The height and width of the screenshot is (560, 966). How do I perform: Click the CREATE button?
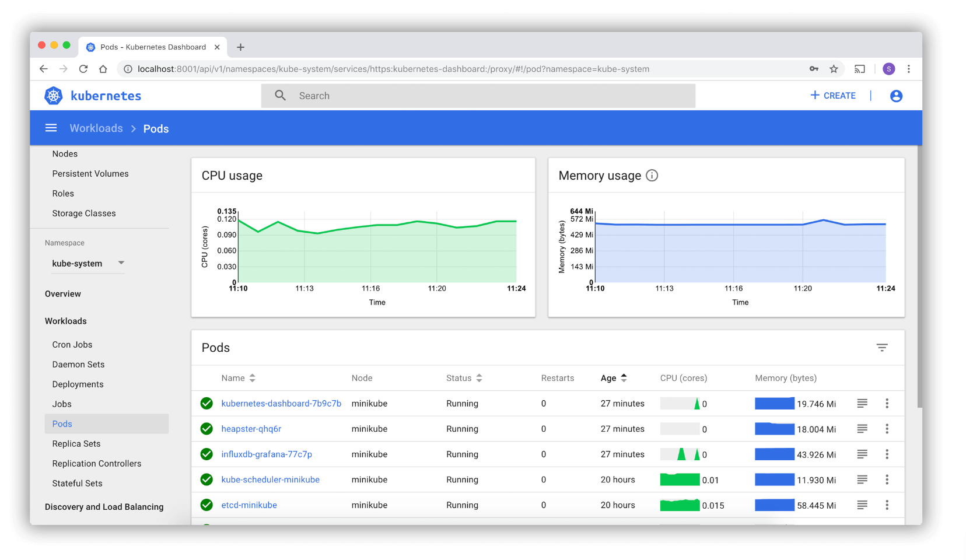pos(833,96)
